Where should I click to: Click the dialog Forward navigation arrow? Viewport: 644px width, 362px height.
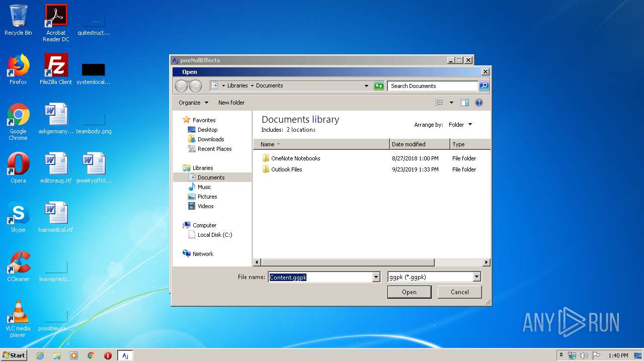pyautogui.click(x=195, y=86)
